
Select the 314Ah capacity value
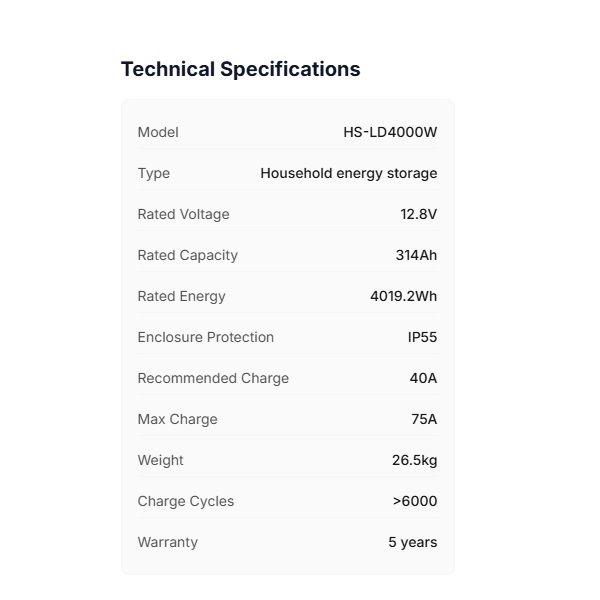point(416,255)
